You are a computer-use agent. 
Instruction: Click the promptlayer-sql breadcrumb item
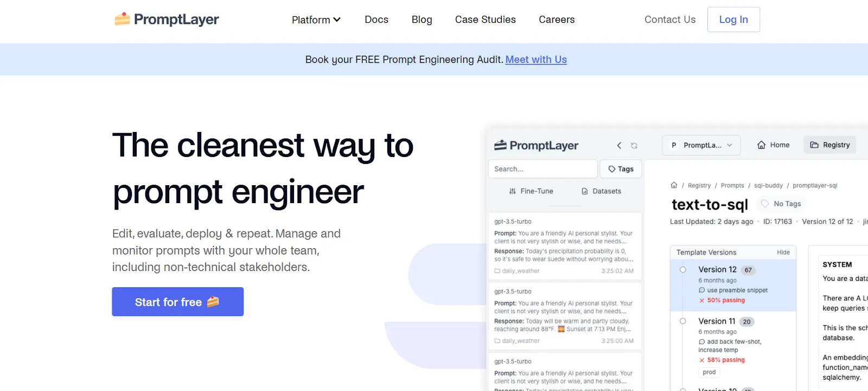(x=815, y=185)
